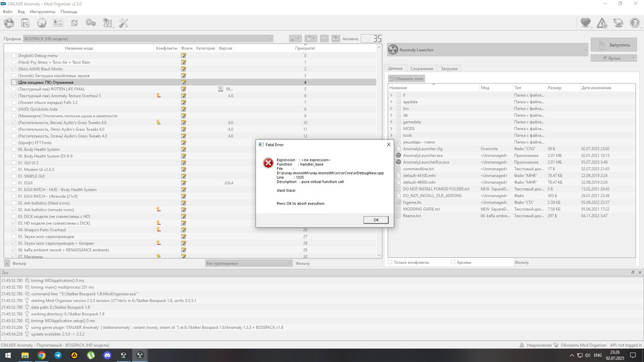Open Уведомления in the status bar
Image resolution: width=644 pixels, height=362 pixels.
click(x=535, y=345)
